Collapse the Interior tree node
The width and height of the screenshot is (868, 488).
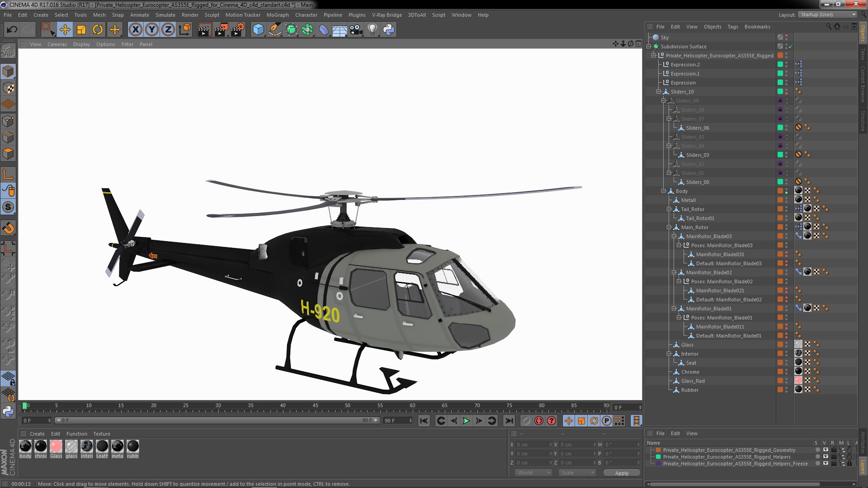point(669,354)
